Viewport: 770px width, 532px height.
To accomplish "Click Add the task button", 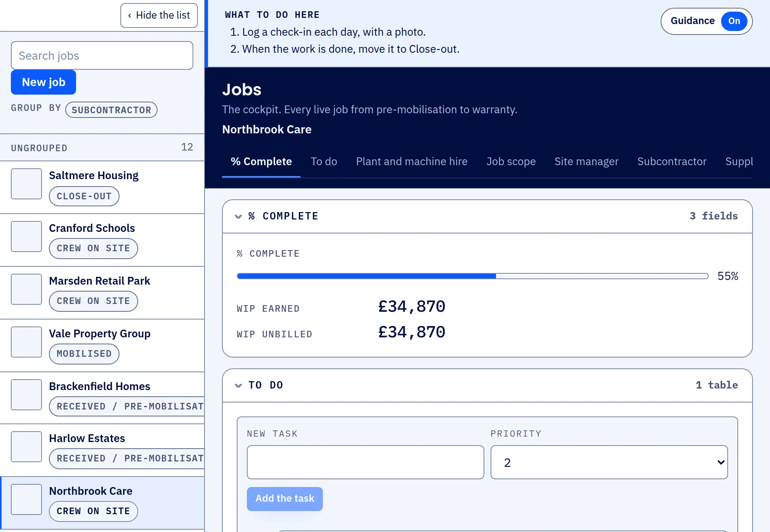I will pyautogui.click(x=285, y=499).
